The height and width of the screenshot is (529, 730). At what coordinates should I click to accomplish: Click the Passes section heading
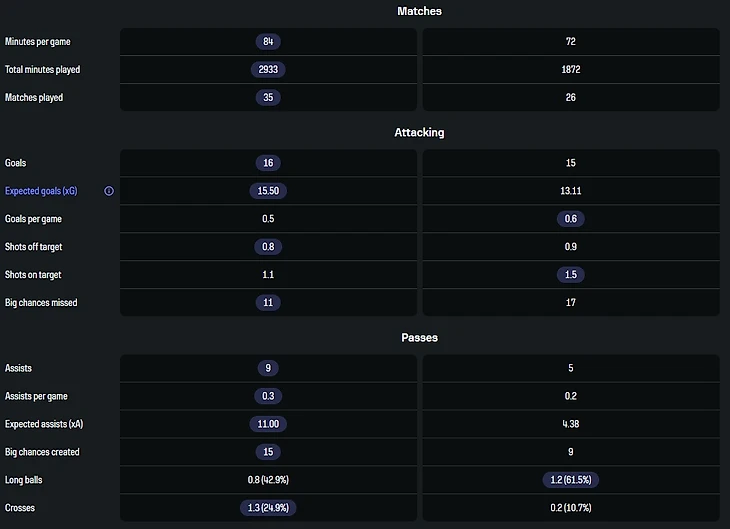coord(419,338)
